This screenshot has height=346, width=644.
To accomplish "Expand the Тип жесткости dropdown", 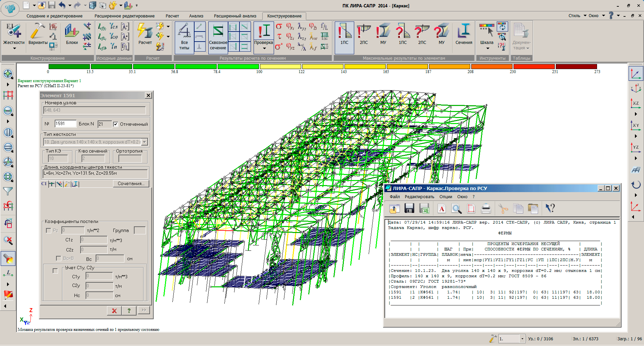I will [145, 142].
